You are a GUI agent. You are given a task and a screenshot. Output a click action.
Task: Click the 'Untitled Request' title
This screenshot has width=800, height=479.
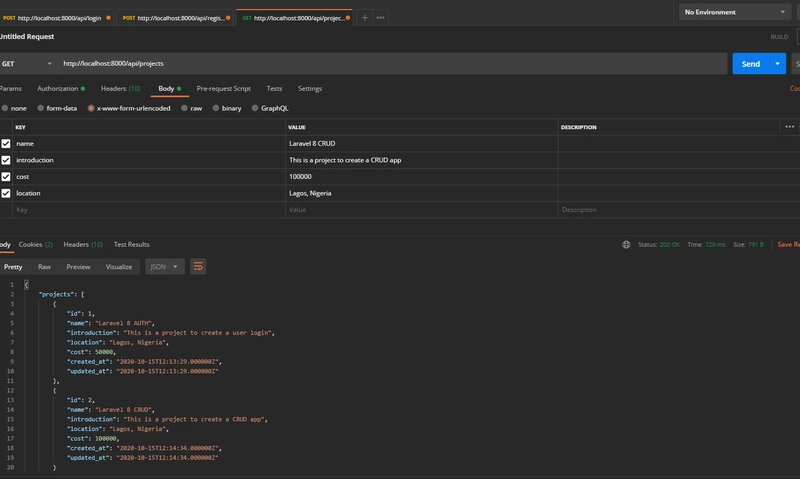tap(27, 37)
